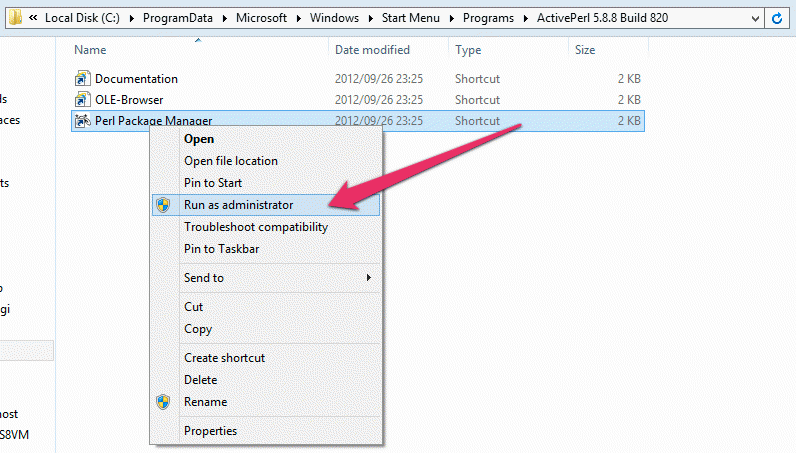The image size is (796, 453).
Task: Click the folder icon in address bar
Action: pos(11,19)
